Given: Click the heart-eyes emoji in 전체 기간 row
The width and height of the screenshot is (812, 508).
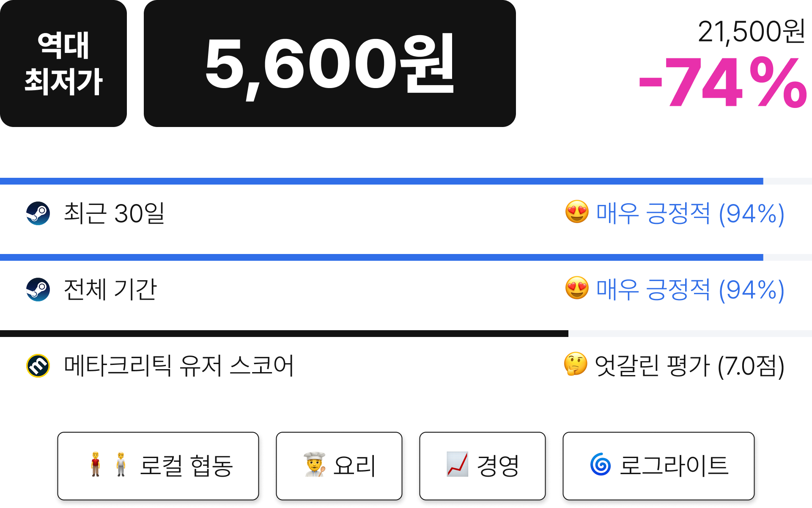Looking at the screenshot, I should coord(577,288).
